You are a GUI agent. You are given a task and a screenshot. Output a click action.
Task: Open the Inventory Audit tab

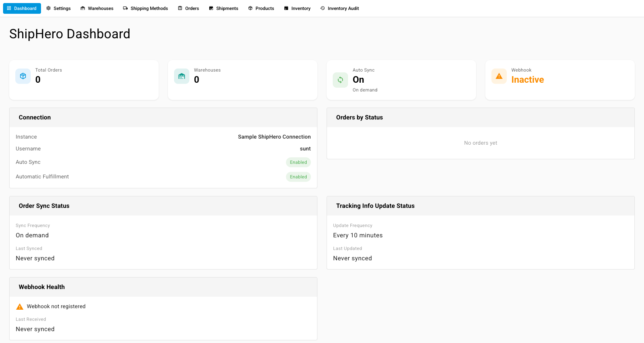(x=340, y=8)
